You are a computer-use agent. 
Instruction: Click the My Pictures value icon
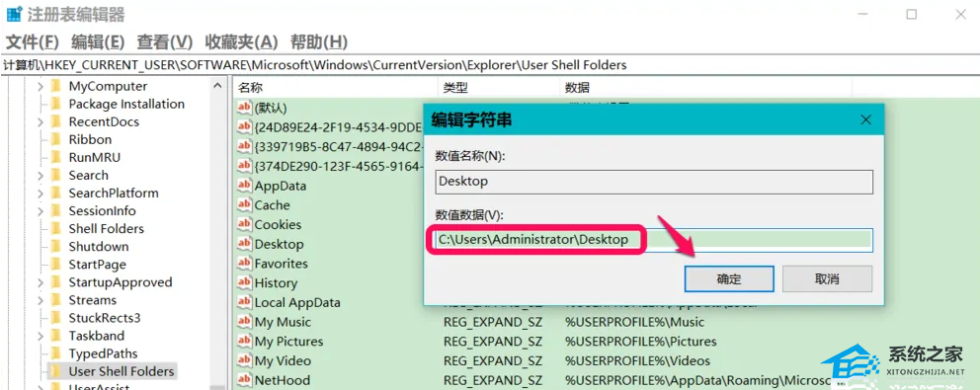(244, 342)
